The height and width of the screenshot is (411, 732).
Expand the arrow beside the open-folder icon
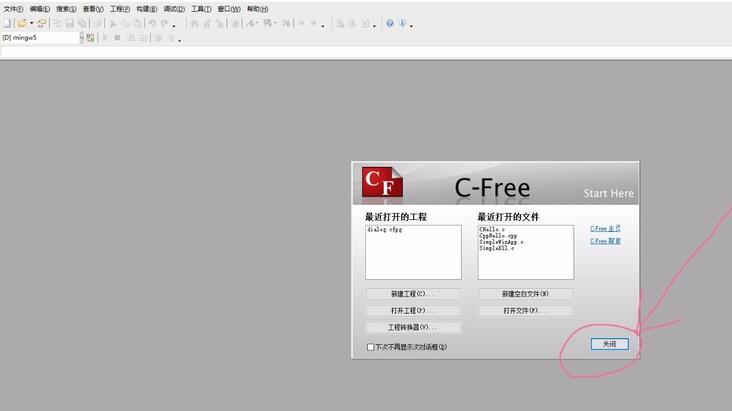pos(31,23)
